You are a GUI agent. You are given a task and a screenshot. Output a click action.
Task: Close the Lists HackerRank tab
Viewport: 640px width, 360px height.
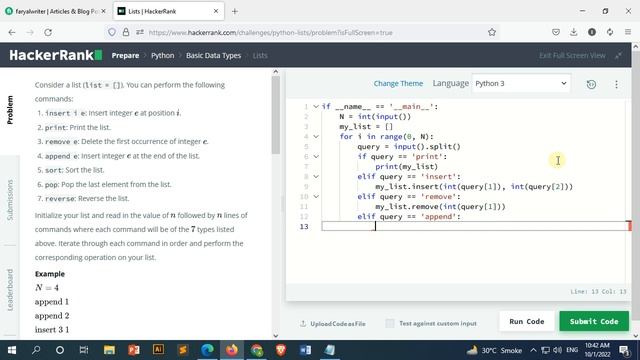(x=216, y=11)
